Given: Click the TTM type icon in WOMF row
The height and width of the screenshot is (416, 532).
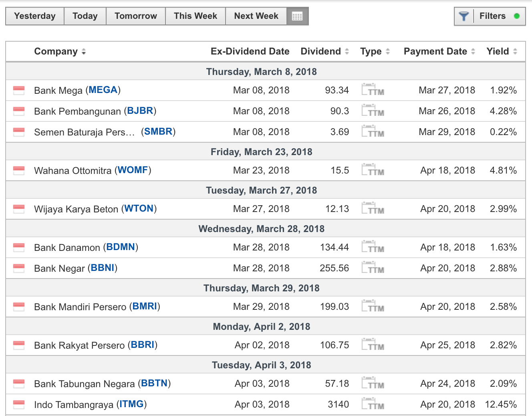Looking at the screenshot, I should [373, 170].
